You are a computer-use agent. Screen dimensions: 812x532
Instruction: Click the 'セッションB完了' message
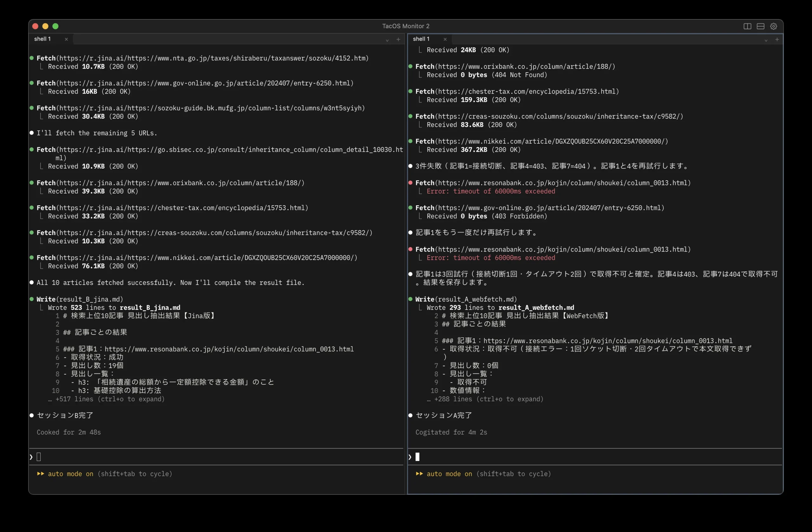(x=65, y=415)
